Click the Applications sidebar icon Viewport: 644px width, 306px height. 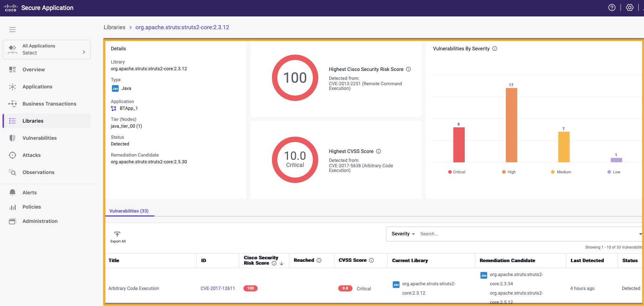coord(12,87)
